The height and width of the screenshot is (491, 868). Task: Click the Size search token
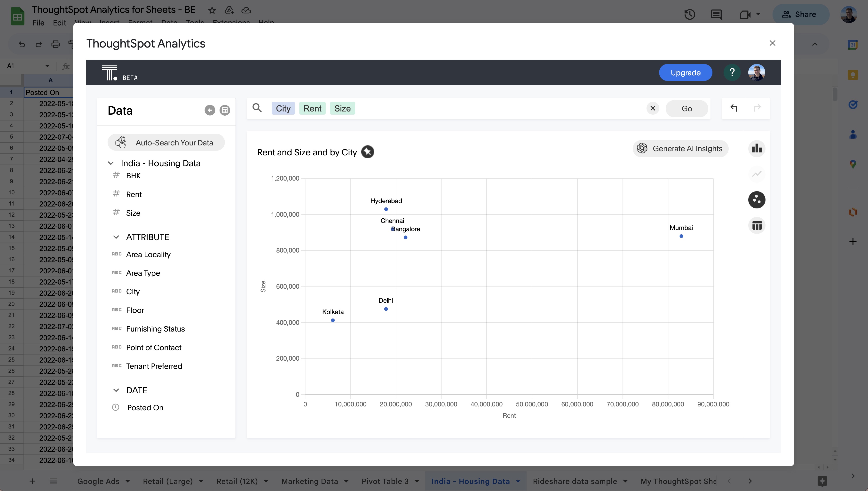(x=342, y=108)
